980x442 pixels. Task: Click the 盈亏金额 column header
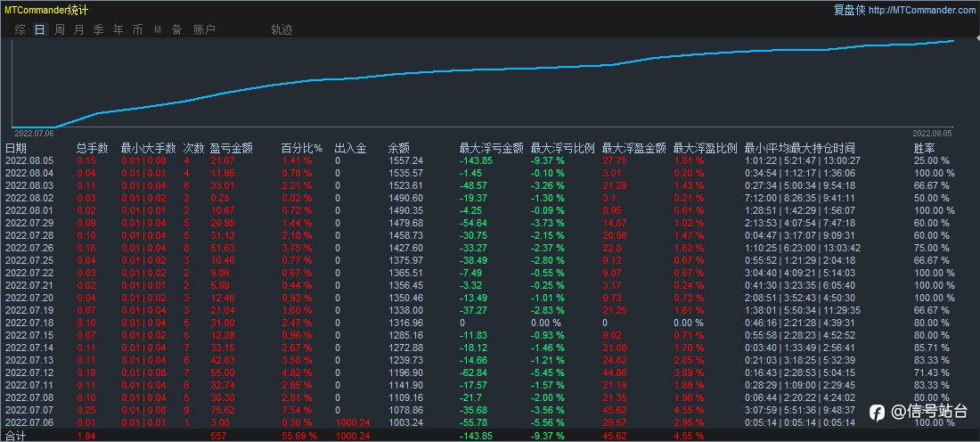pyautogui.click(x=232, y=148)
